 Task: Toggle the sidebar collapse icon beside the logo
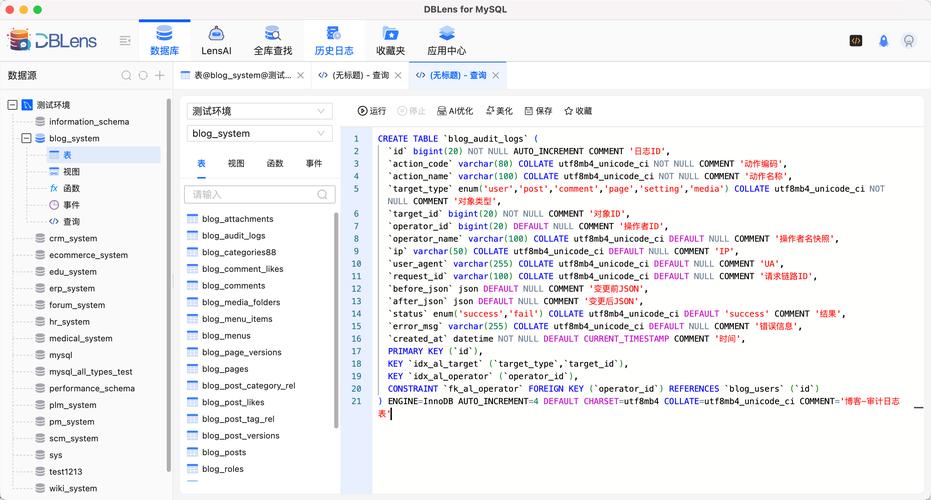[125, 41]
